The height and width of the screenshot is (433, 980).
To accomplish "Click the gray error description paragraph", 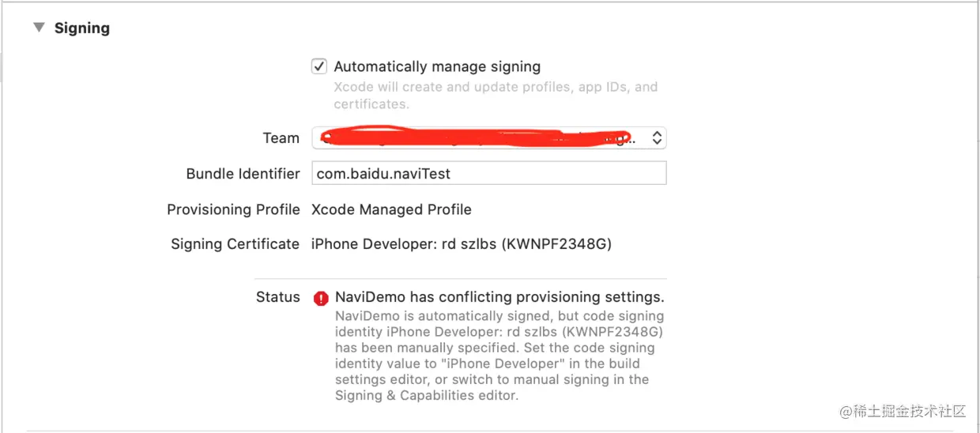I will [496, 356].
